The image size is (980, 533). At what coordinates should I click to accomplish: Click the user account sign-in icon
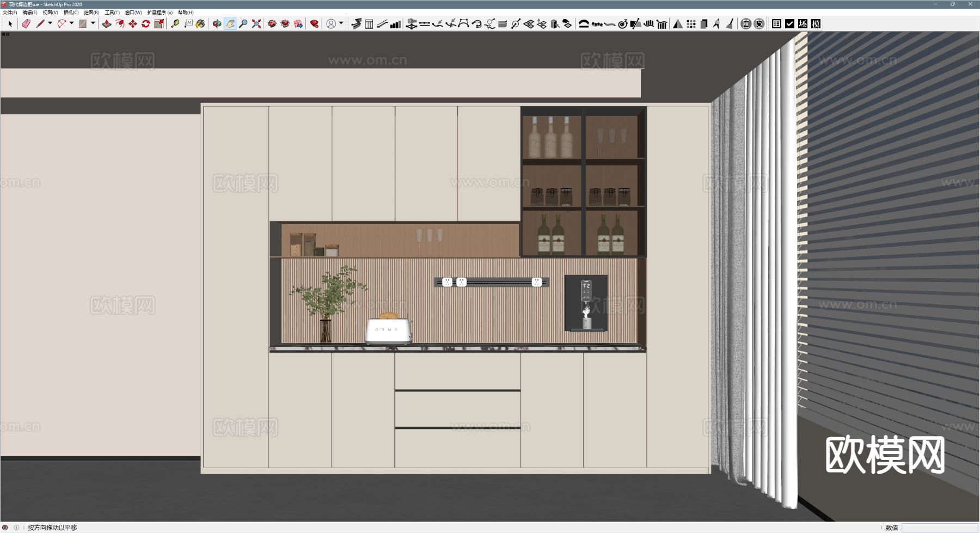tap(331, 23)
